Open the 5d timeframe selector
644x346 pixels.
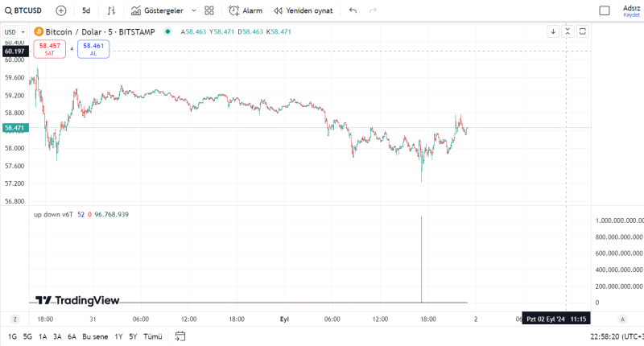point(86,11)
